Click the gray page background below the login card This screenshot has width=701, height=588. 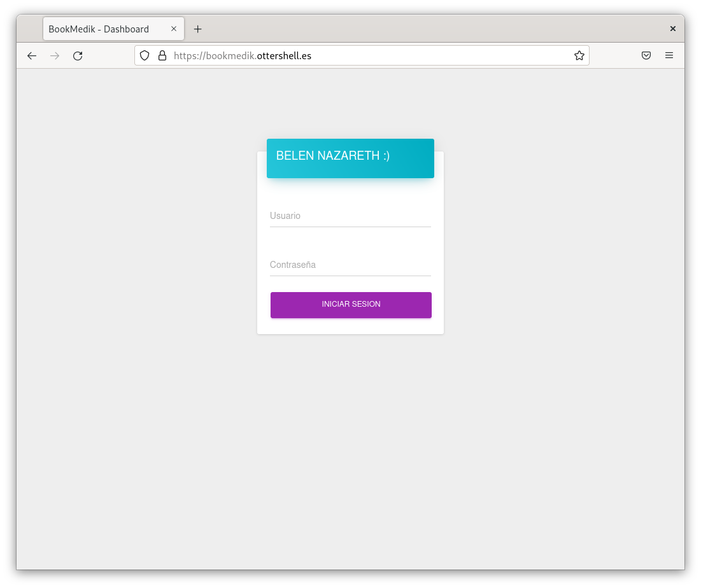coord(350,445)
